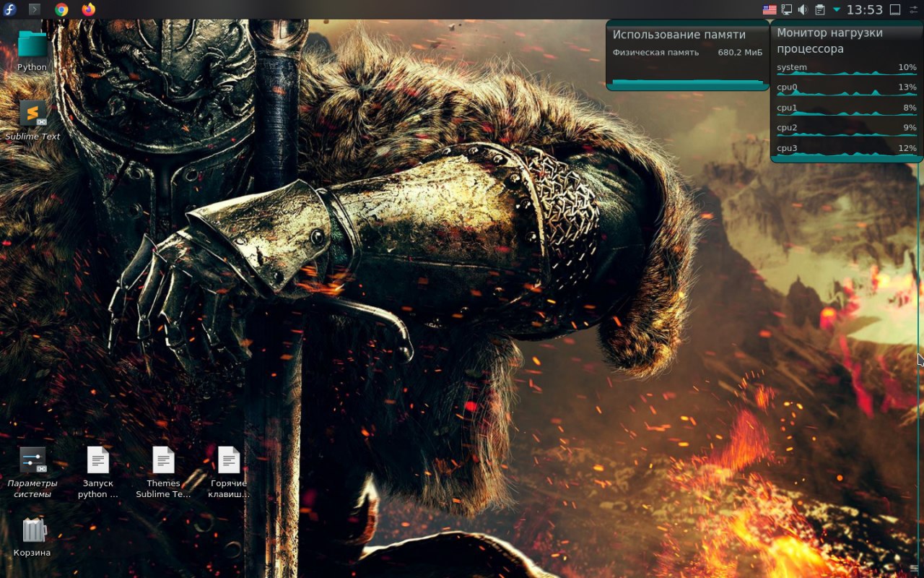Select the Параметры системы desktop icon
Viewport: 924px width, 578px height.
[32, 473]
